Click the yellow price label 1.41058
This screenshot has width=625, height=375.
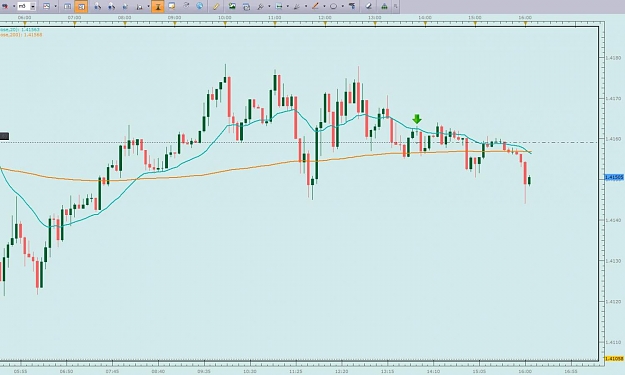click(614, 359)
